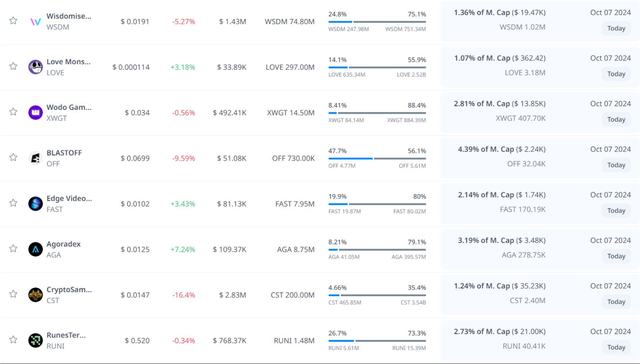The width and height of the screenshot is (640, 364).
Task: Click the BLASTOFF unlock progress bar
Action: pos(377,158)
